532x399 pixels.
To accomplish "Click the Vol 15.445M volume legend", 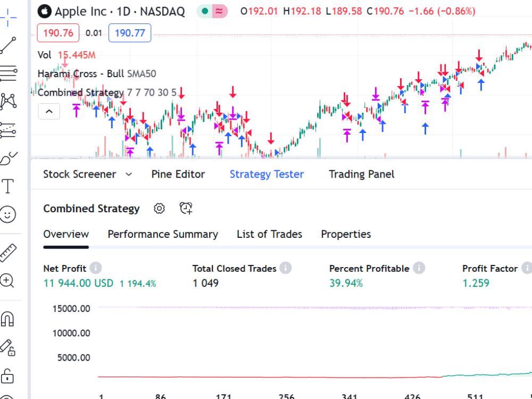I will tap(66, 55).
